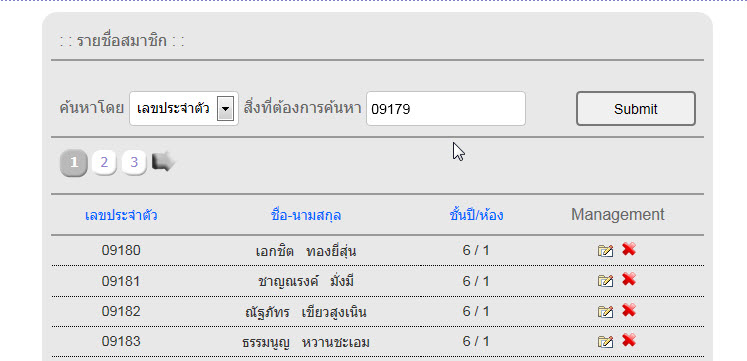The height and width of the screenshot is (361, 747).
Task: Open edit icon for member 09182
Action: [x=605, y=311]
